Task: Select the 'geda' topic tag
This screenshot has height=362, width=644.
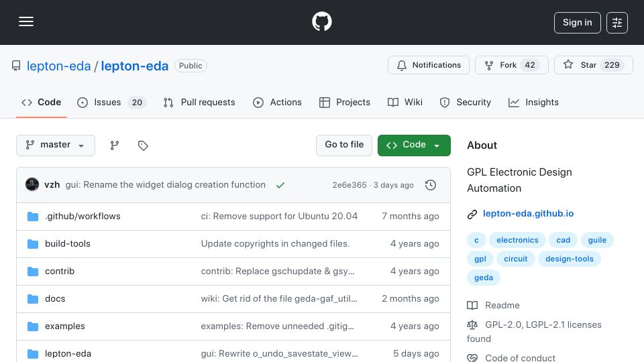Action: click(x=484, y=278)
